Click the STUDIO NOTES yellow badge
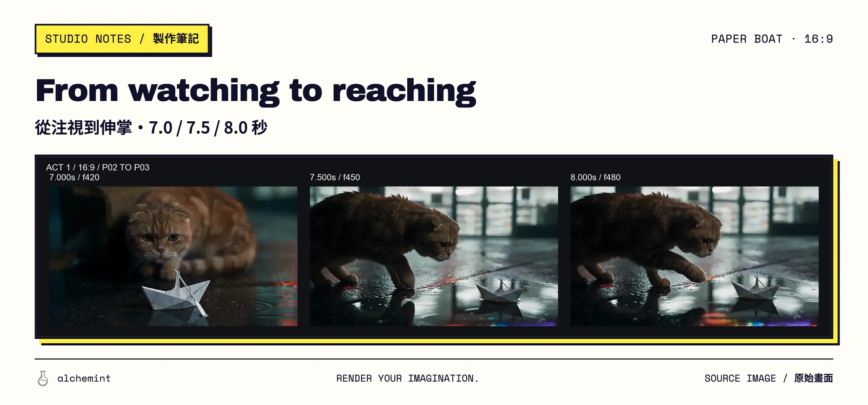The height and width of the screenshot is (405, 868). click(122, 39)
